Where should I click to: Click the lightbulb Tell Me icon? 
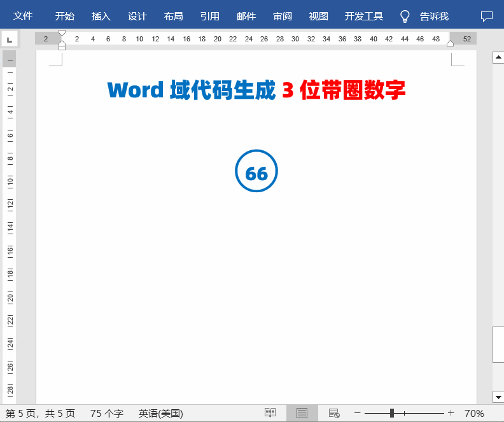point(405,16)
